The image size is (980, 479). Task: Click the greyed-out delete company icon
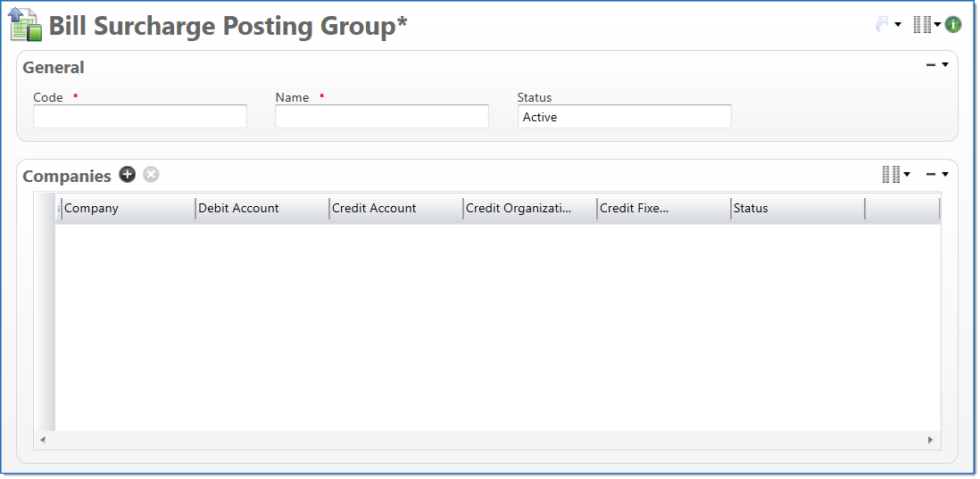151,175
